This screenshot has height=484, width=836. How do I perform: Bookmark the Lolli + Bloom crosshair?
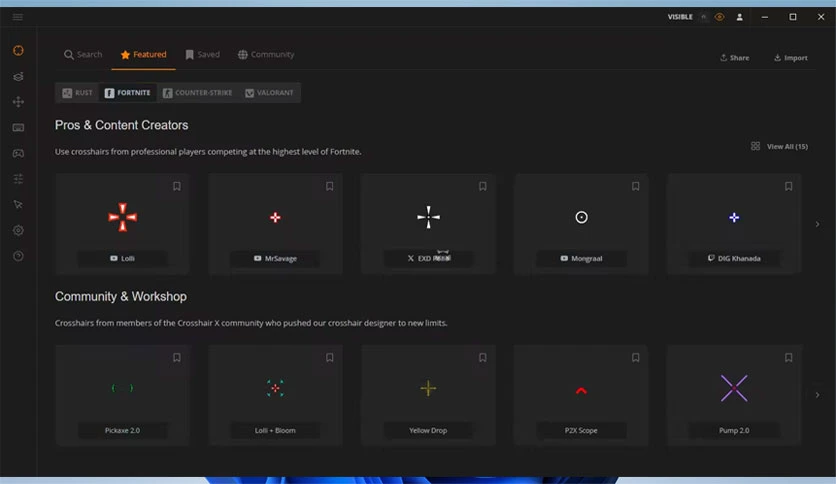pyautogui.click(x=329, y=358)
